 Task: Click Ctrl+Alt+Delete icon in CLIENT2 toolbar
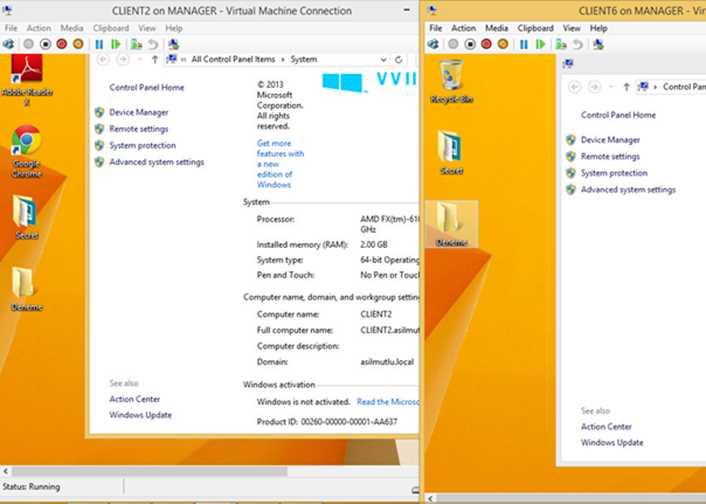[x=9, y=44]
